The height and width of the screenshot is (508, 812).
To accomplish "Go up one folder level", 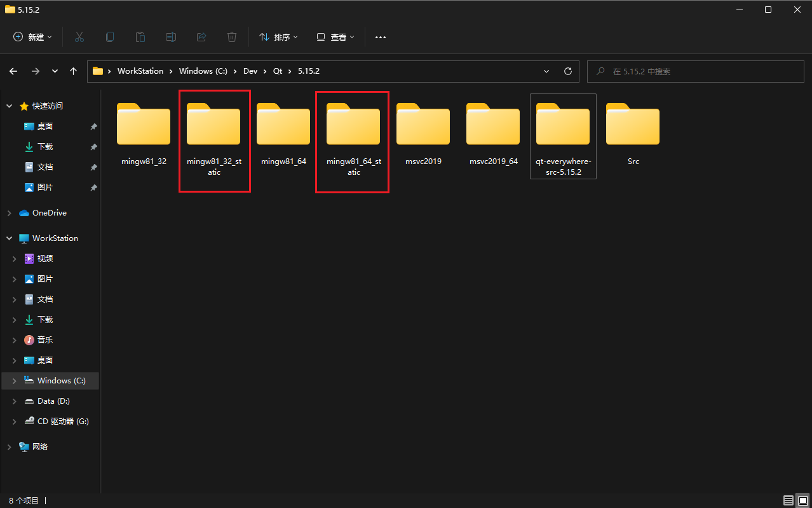I will click(x=74, y=71).
